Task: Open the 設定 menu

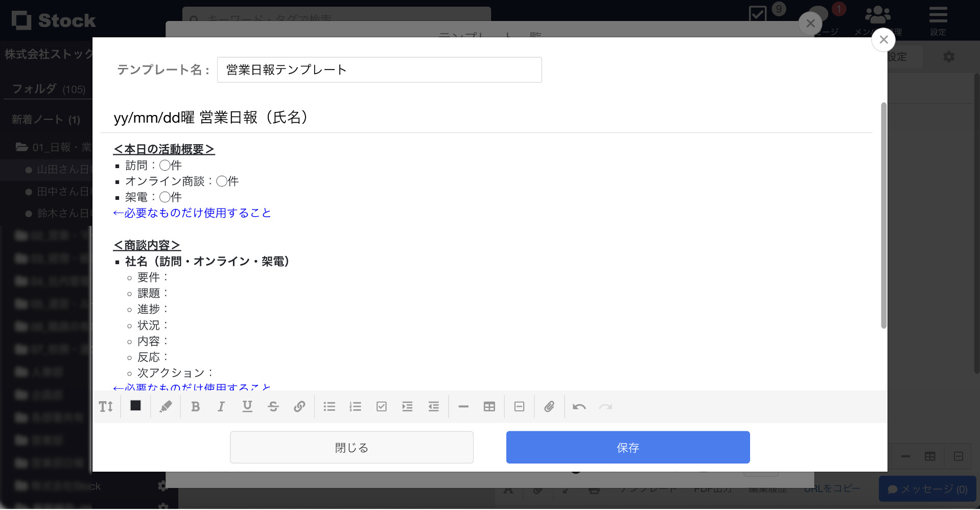Action: click(938, 19)
